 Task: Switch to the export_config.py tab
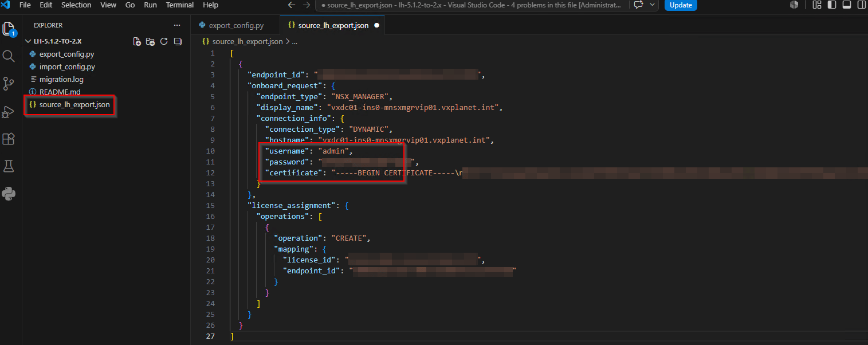[x=235, y=25]
